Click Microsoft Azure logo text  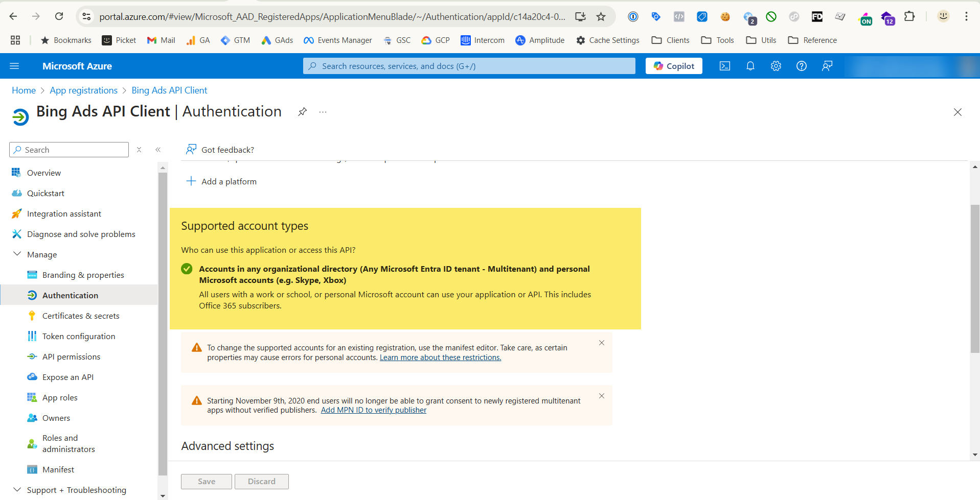point(77,66)
